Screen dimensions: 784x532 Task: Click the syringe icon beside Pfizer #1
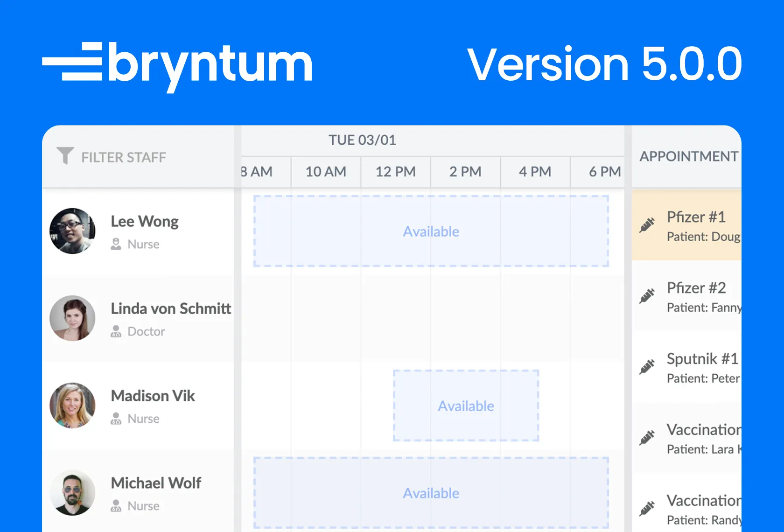click(x=647, y=225)
